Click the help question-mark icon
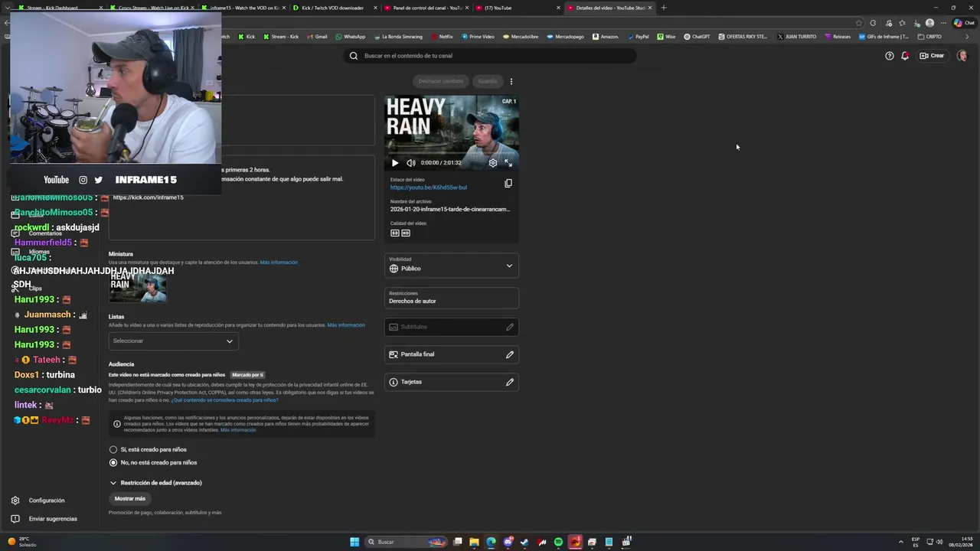 (890, 56)
